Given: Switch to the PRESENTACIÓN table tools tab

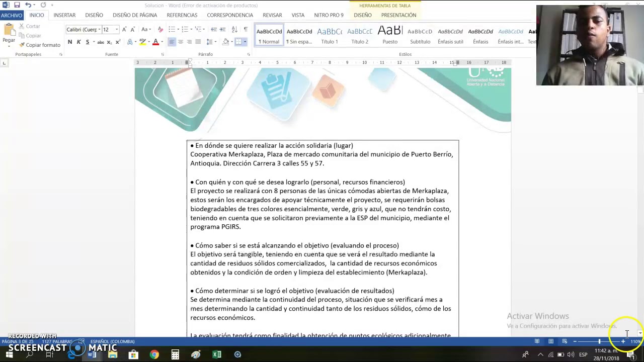Looking at the screenshot, I should pos(399,15).
